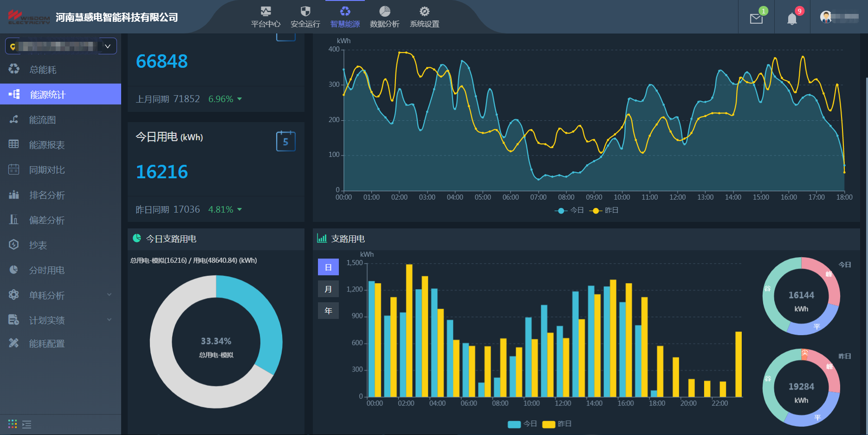Image resolution: width=868 pixels, height=435 pixels.
Task: Open 数据分析 from the top navigation
Action: [x=384, y=17]
